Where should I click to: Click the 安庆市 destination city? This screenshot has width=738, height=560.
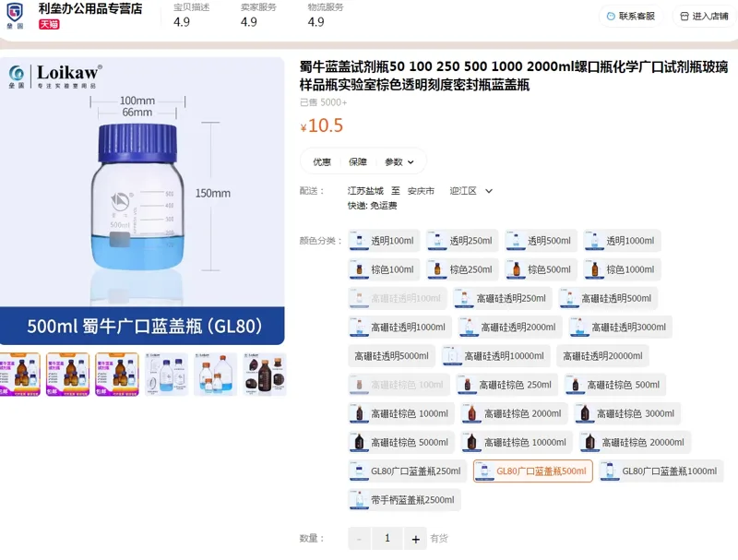(421, 191)
